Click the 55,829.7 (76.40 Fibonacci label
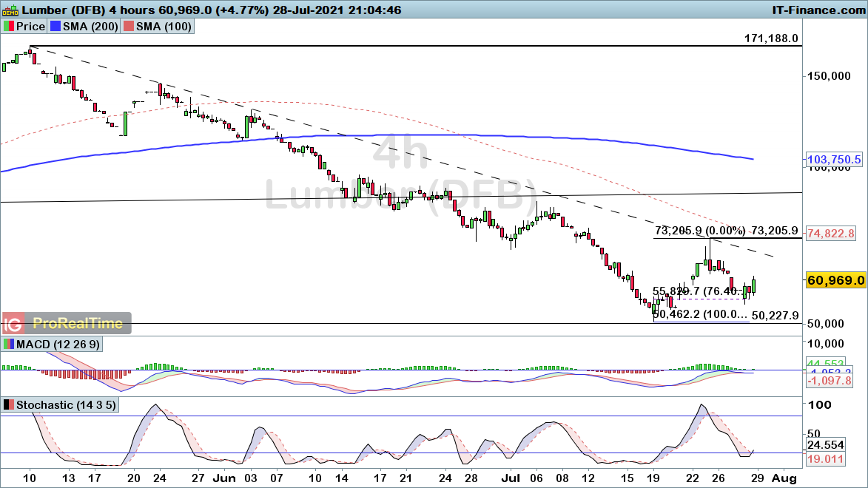Image resolution: width=868 pixels, height=488 pixels. (699, 291)
